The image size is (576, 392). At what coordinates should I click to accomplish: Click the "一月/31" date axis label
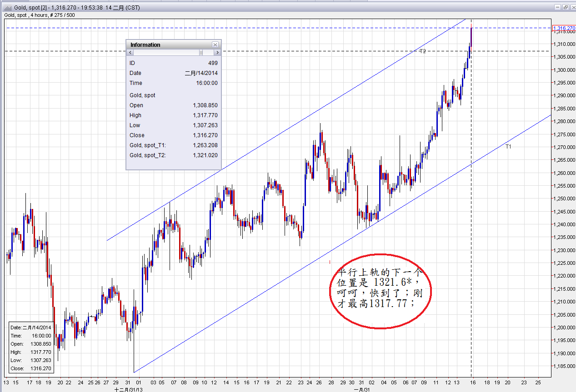[x=361, y=389]
